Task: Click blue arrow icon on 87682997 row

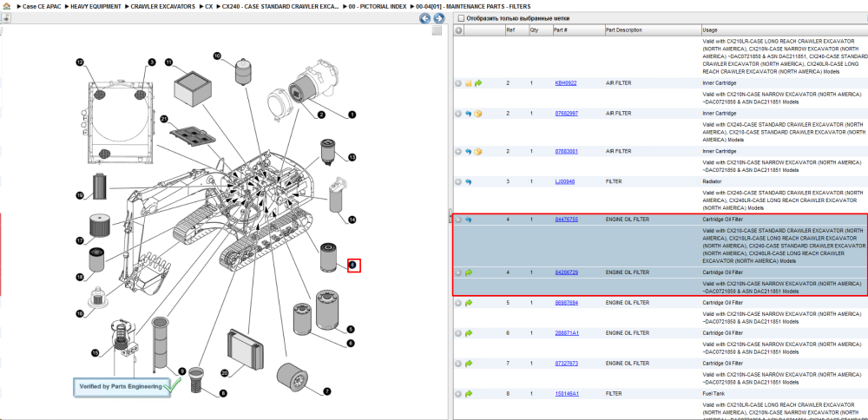Action: (x=469, y=114)
